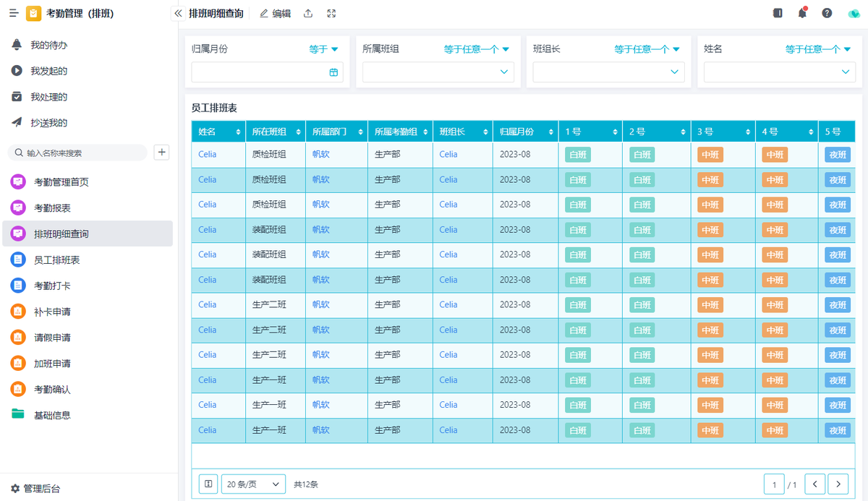The width and height of the screenshot is (868, 501).
Task: Enter fullscreen mode via expand icon
Action: click(331, 13)
